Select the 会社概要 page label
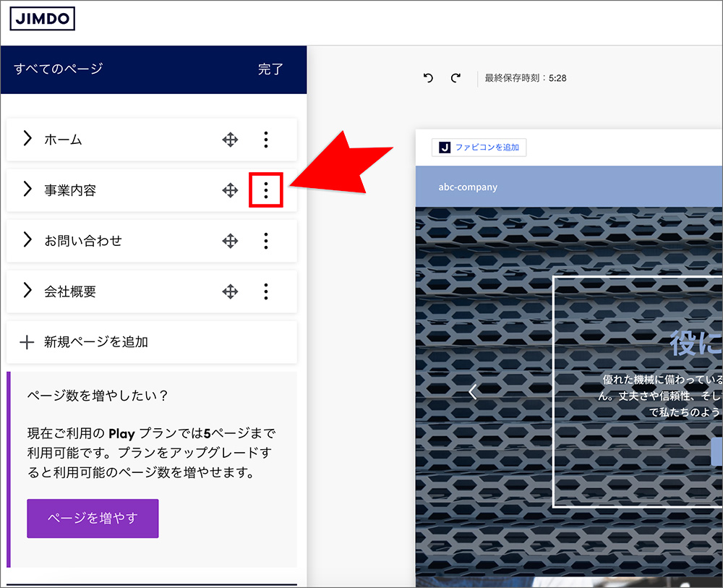The width and height of the screenshot is (723, 588). pos(70,291)
